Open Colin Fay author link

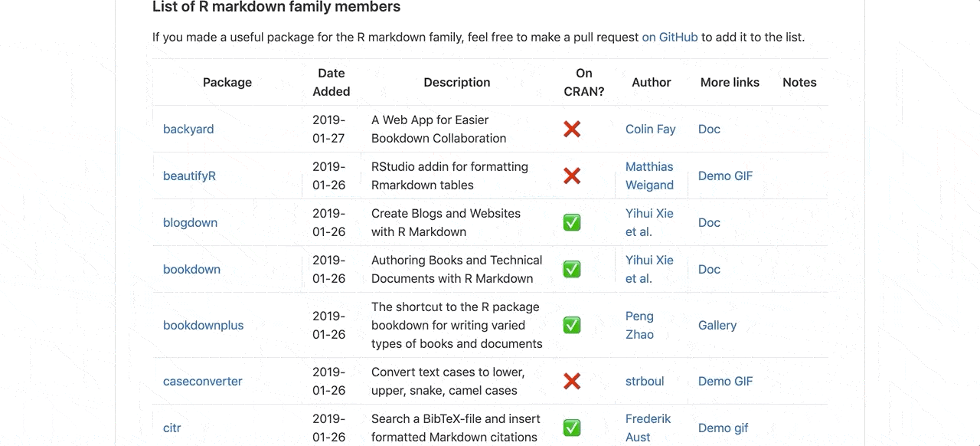650,130
